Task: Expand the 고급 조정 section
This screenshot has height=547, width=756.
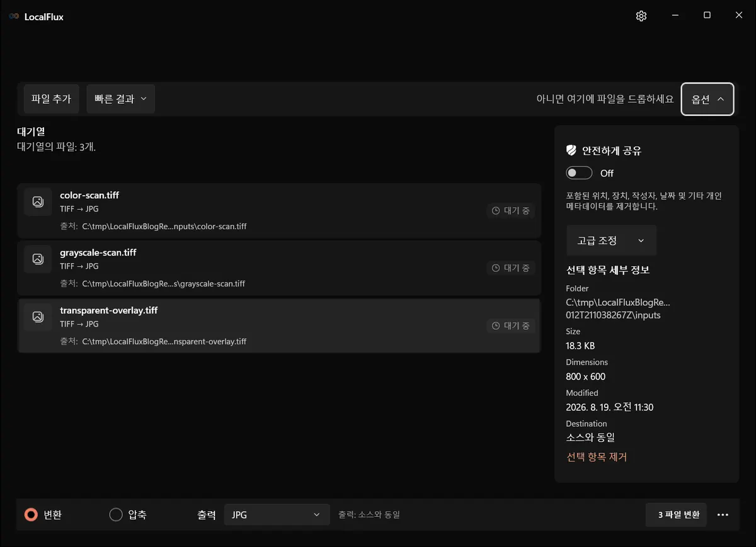Action: coord(611,240)
